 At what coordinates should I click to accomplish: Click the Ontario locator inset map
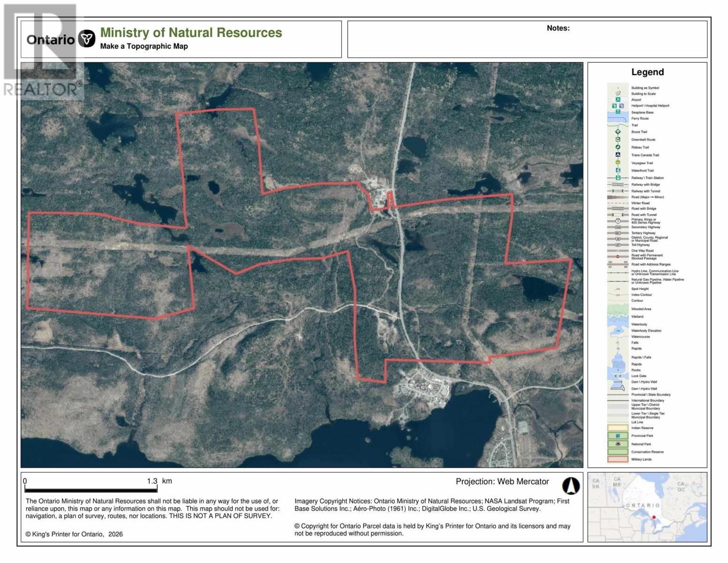(x=647, y=507)
